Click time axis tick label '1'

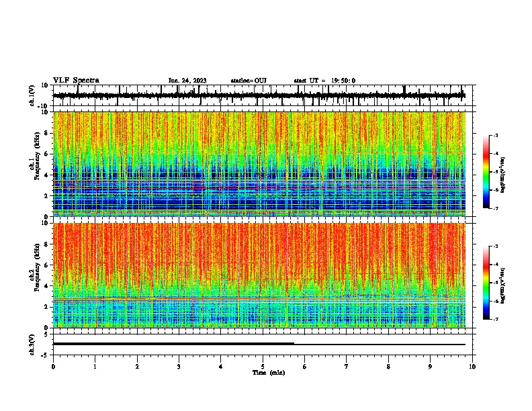point(95,367)
